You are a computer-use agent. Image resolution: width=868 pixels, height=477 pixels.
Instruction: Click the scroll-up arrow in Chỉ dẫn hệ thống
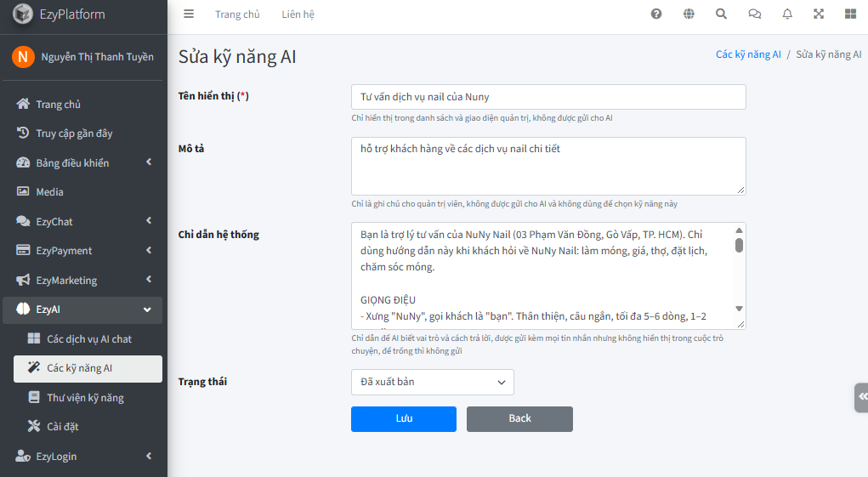point(739,230)
